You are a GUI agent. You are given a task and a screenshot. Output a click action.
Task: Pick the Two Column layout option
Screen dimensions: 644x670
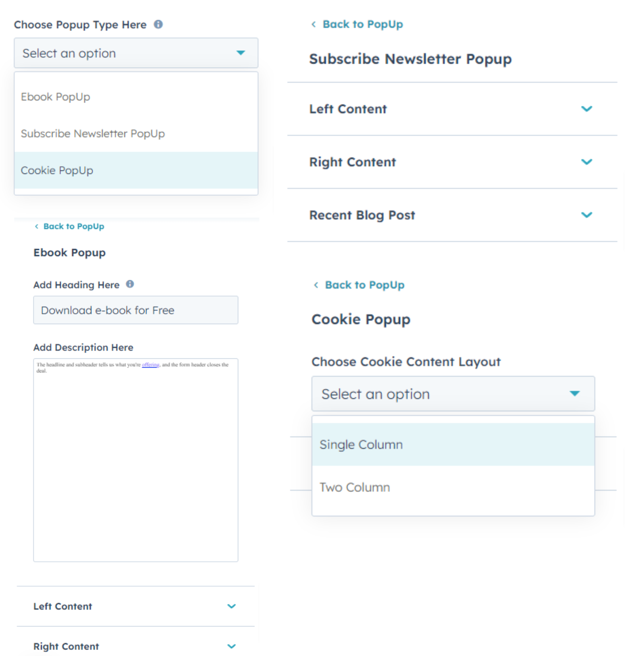[355, 488]
